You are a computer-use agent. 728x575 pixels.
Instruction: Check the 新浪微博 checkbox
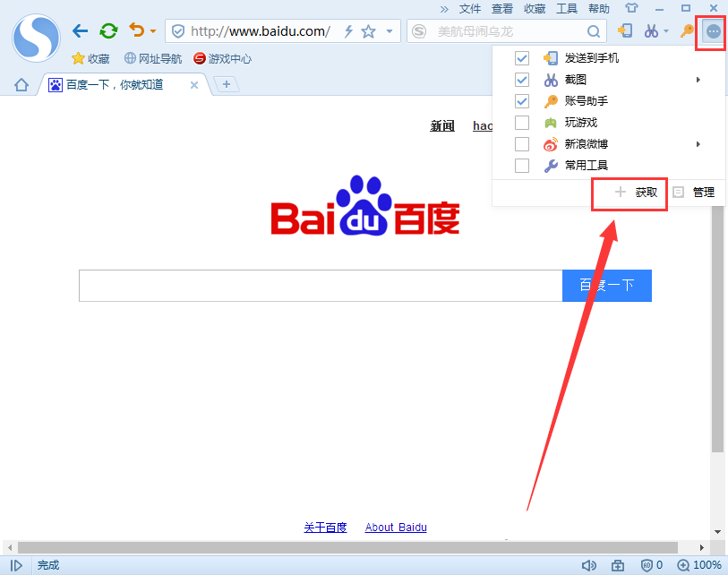522,144
